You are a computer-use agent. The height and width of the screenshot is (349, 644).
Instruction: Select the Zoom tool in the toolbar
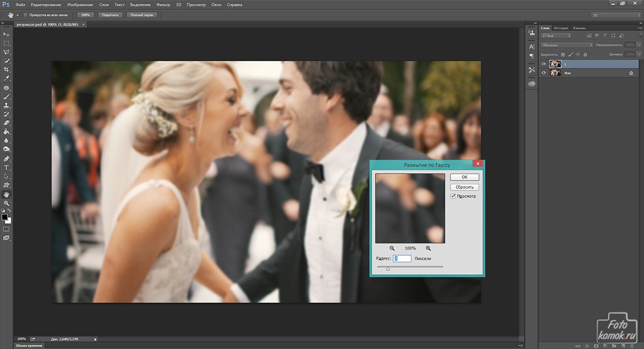[x=7, y=204]
